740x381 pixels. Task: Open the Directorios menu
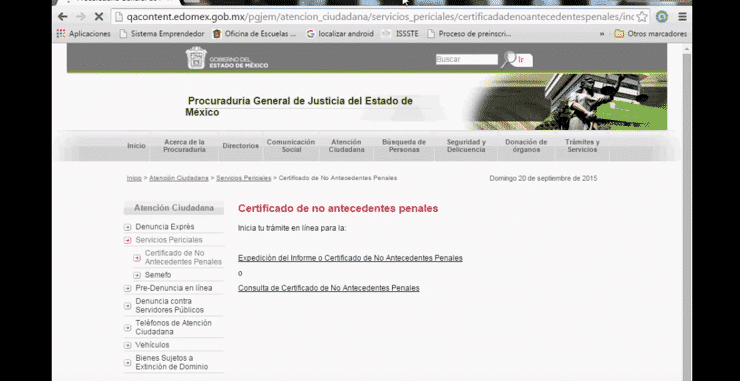(241, 146)
